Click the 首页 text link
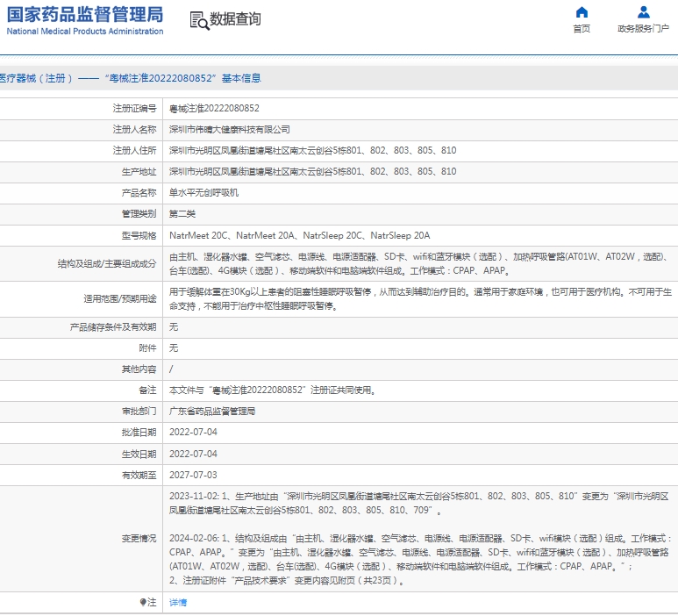This screenshot has height=616, width=678. [582, 29]
